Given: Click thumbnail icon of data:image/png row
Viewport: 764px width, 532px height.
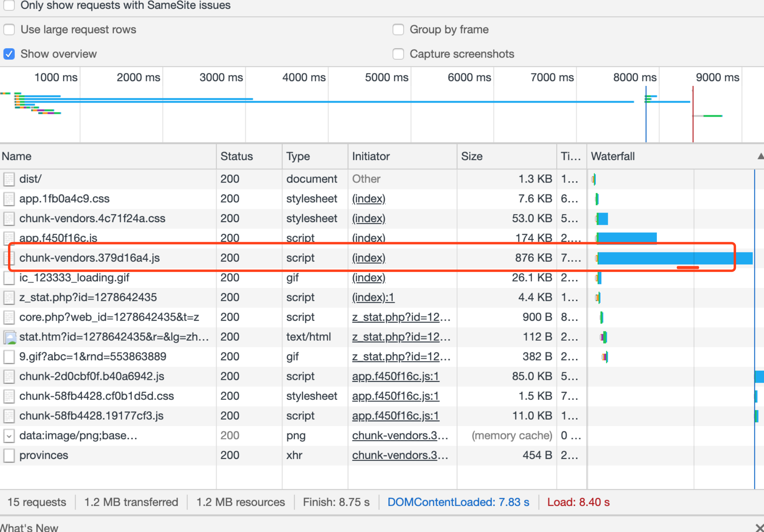Looking at the screenshot, I should [x=9, y=435].
